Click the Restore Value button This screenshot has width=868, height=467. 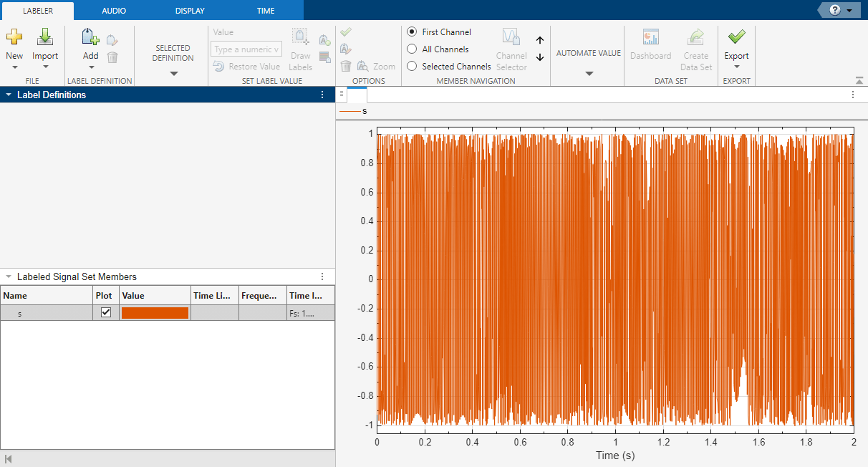pos(251,66)
